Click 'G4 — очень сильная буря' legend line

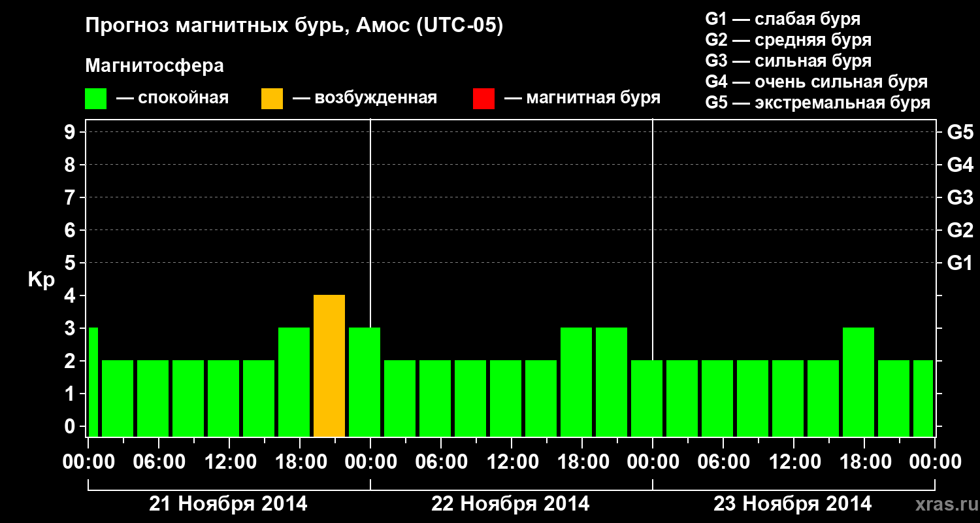click(817, 82)
